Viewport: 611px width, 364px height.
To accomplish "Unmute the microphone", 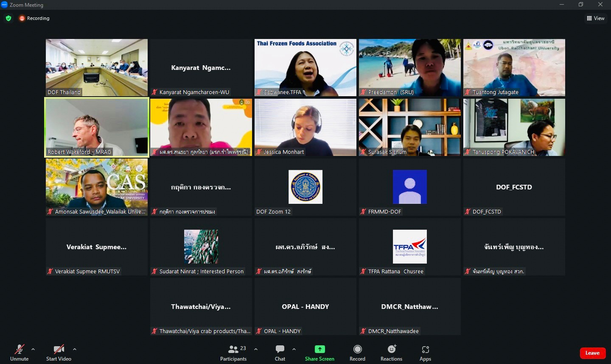I will 20,350.
